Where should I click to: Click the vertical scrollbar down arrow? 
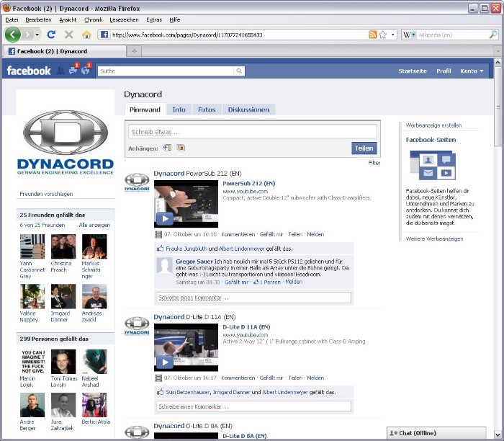(498, 435)
